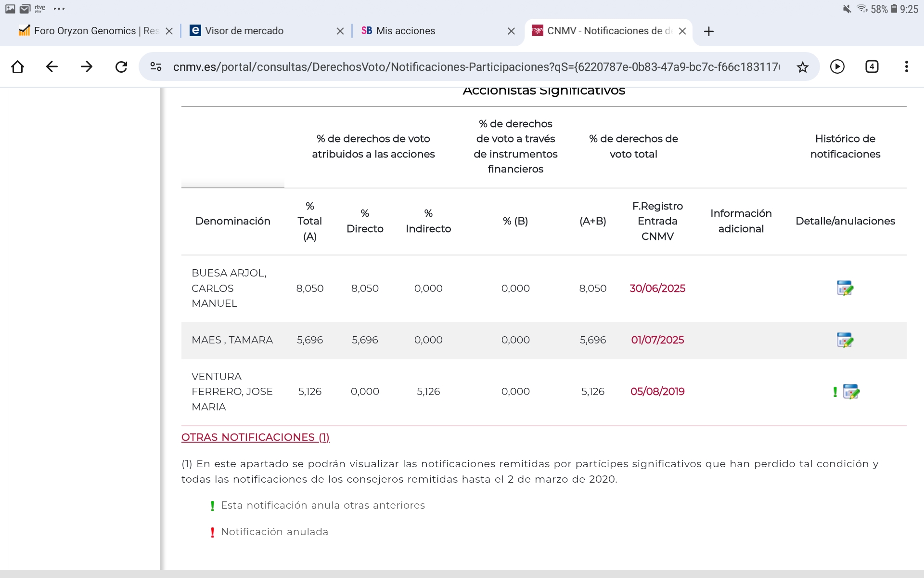
Task: Open the rtve play notification icon
Action: 40,9
